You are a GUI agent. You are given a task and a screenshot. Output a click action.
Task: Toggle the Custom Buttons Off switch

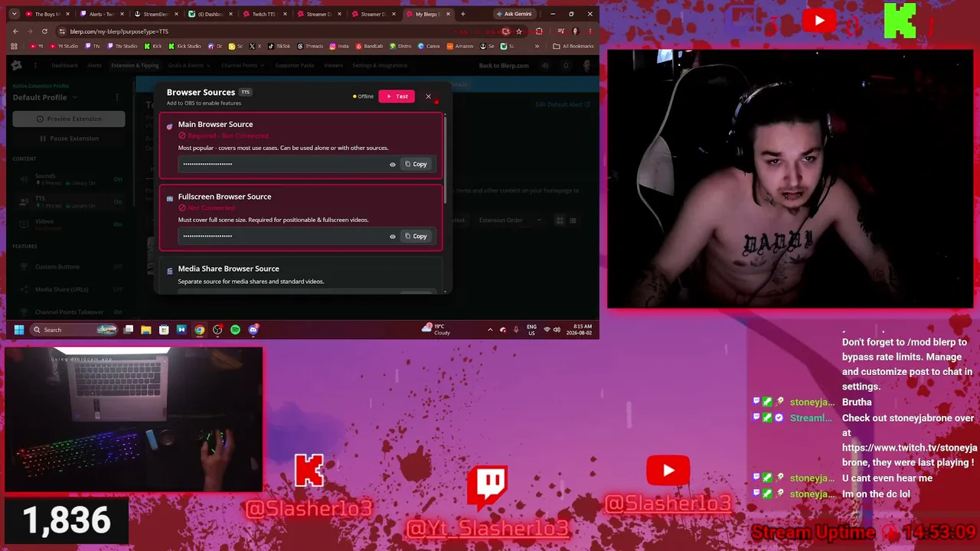point(118,267)
